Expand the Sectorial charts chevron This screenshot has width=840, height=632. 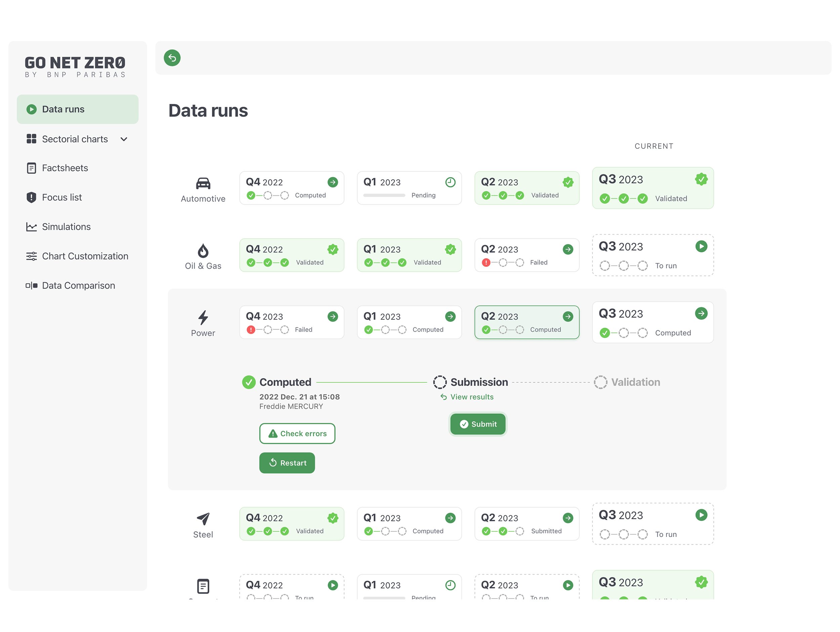(124, 139)
